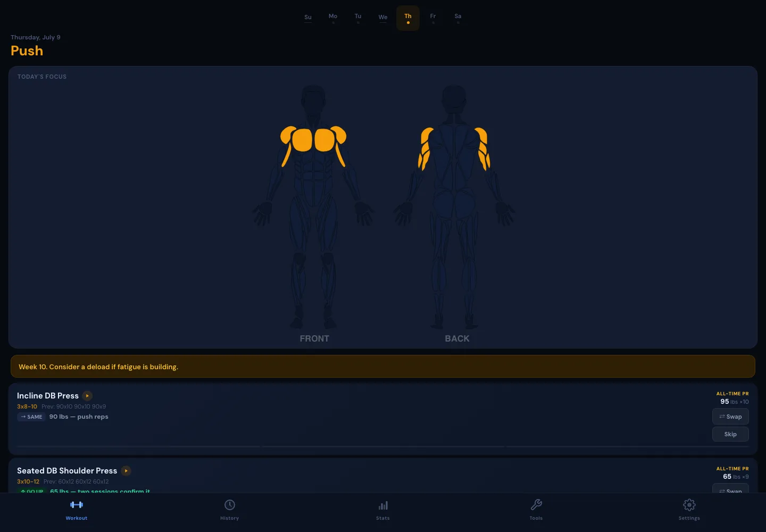Image resolution: width=766 pixels, height=532 pixels.
Task: Play the Incline DB Press demo video
Action: click(x=87, y=396)
